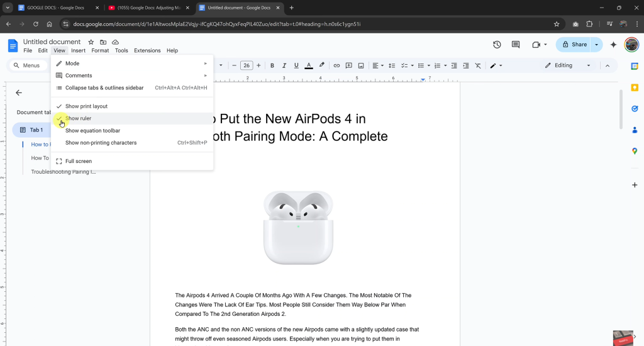Star the Untitled document
This screenshot has width=644, height=346.
(x=91, y=42)
